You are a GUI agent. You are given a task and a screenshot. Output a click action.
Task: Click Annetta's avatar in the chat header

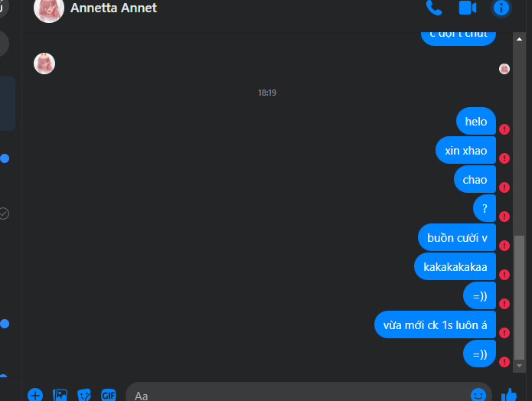[49, 9]
